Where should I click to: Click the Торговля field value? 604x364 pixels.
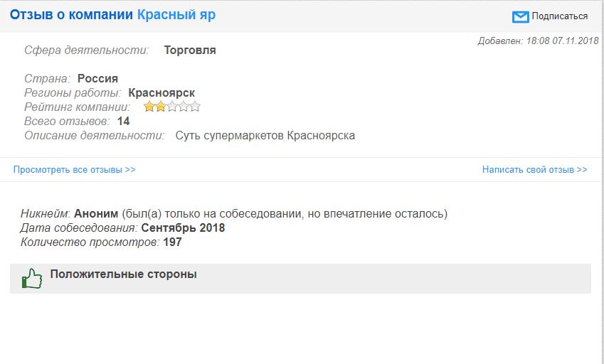click(190, 50)
